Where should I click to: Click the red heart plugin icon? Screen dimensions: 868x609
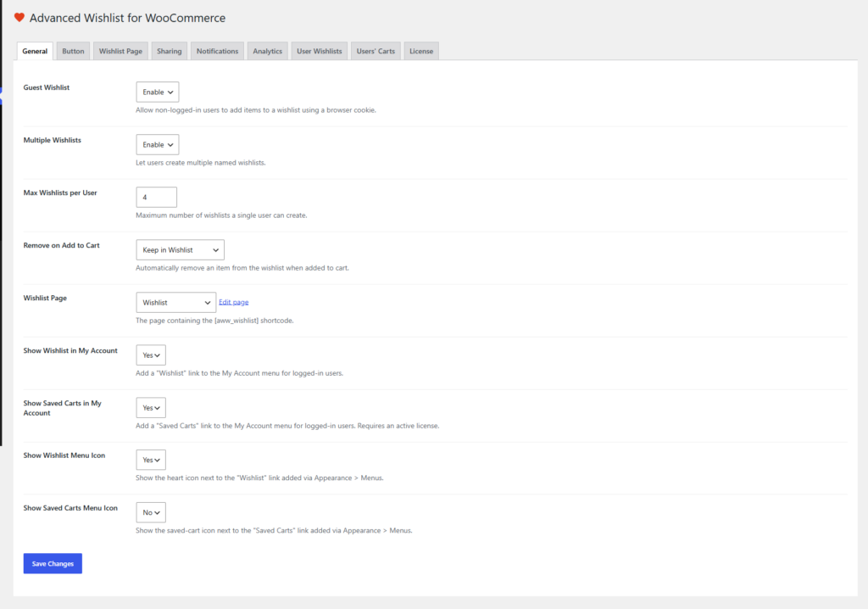tap(19, 18)
